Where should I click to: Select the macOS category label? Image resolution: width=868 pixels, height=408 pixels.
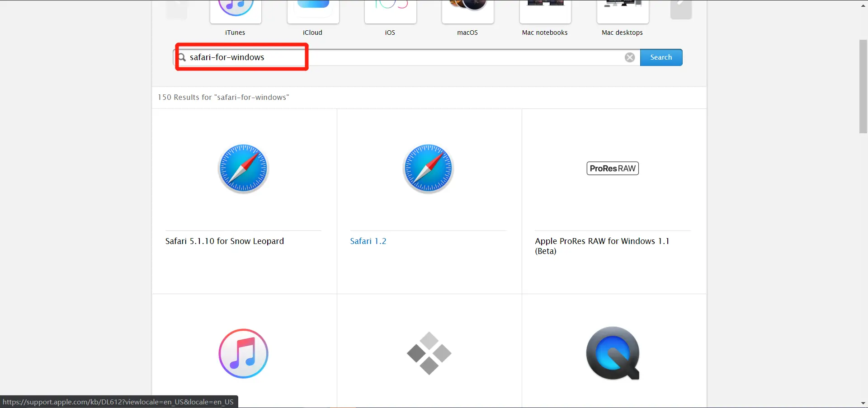pyautogui.click(x=467, y=33)
